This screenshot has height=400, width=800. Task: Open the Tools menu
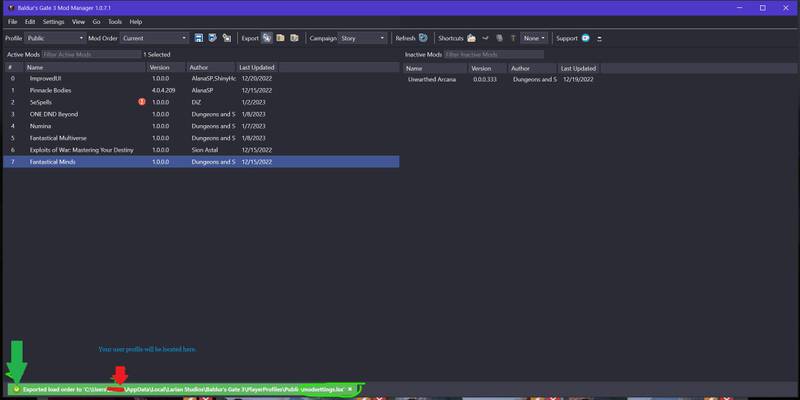coord(115,22)
